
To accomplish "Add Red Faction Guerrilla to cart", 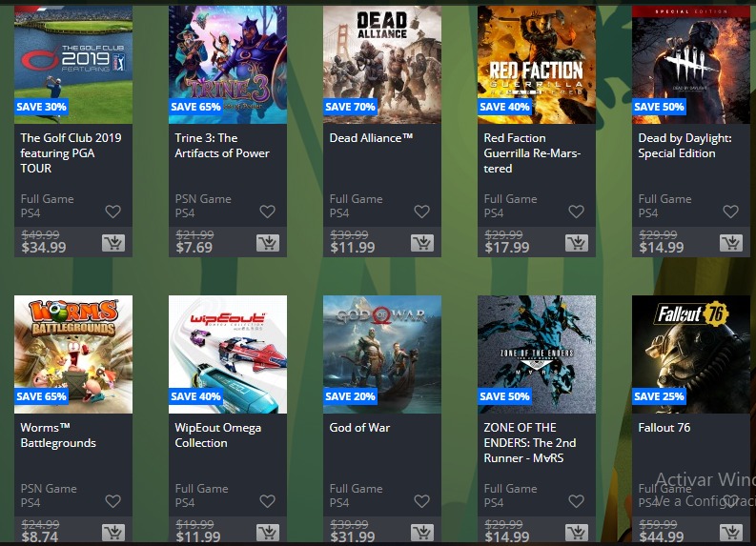I will [x=576, y=243].
